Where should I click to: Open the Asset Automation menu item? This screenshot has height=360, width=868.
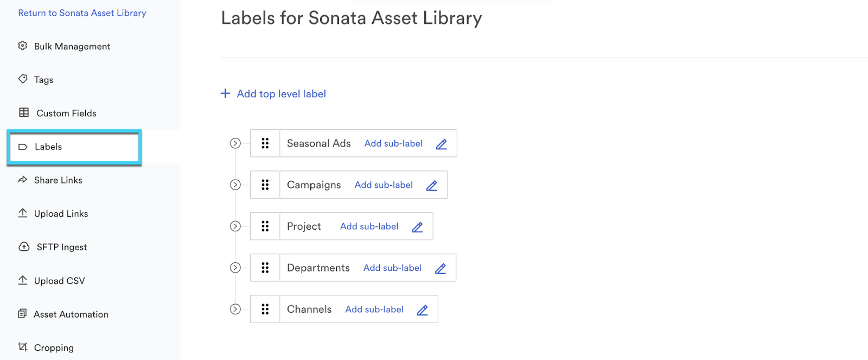71,314
